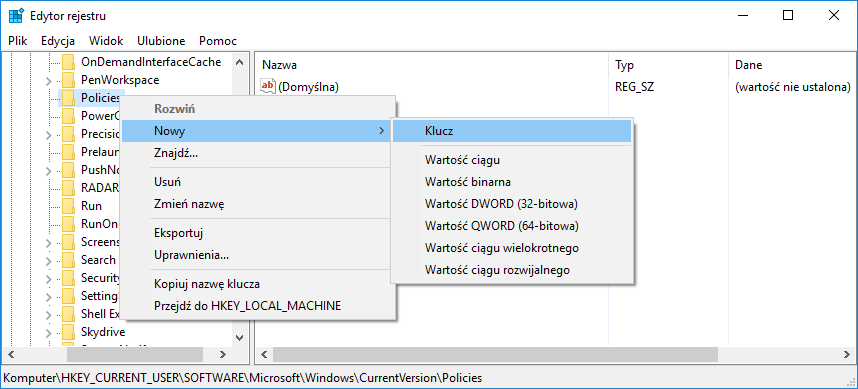Click the tree pane scroll down arrow
The width and height of the screenshot is (858, 389).
239,338
